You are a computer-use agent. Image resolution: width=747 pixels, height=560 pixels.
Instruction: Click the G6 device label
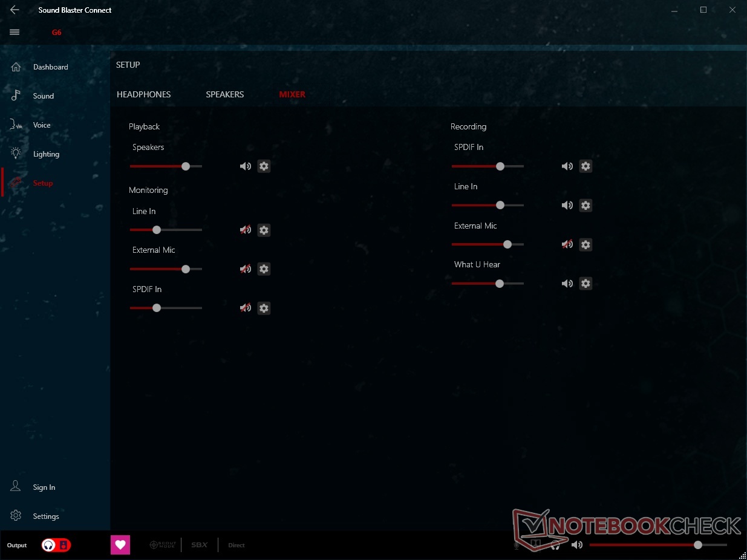(56, 33)
